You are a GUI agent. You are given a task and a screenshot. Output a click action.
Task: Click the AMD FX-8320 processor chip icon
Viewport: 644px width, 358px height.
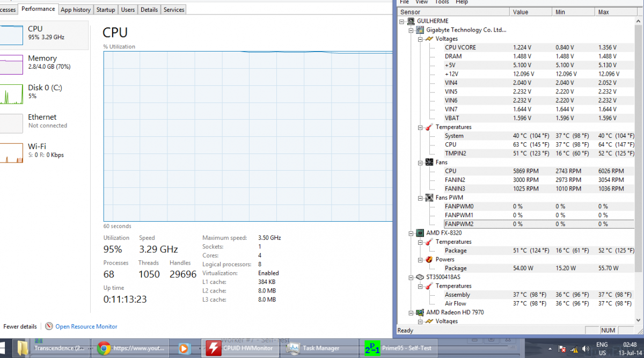pos(420,233)
